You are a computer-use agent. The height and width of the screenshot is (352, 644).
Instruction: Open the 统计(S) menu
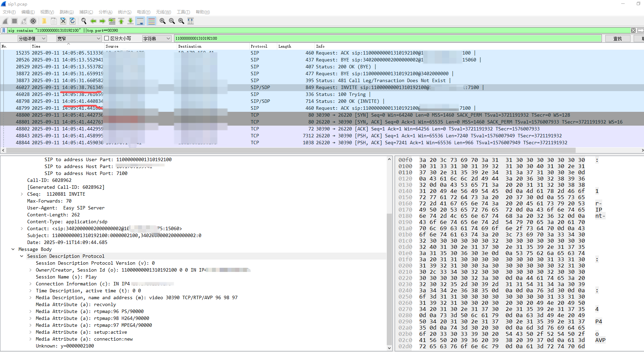[125, 12]
